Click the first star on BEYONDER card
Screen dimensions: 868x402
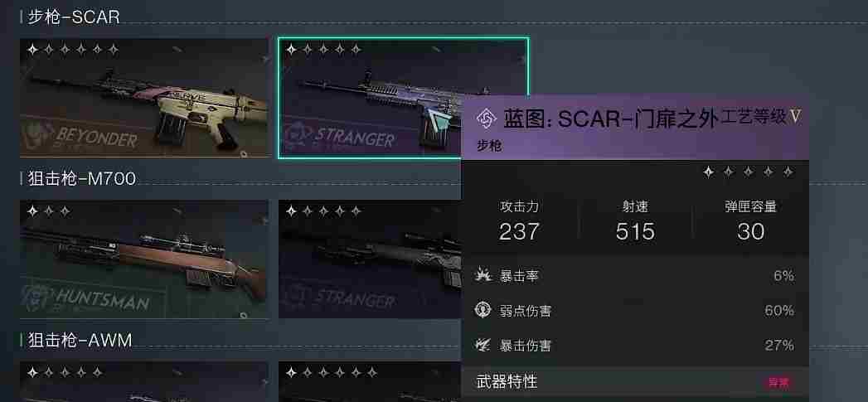32,50
